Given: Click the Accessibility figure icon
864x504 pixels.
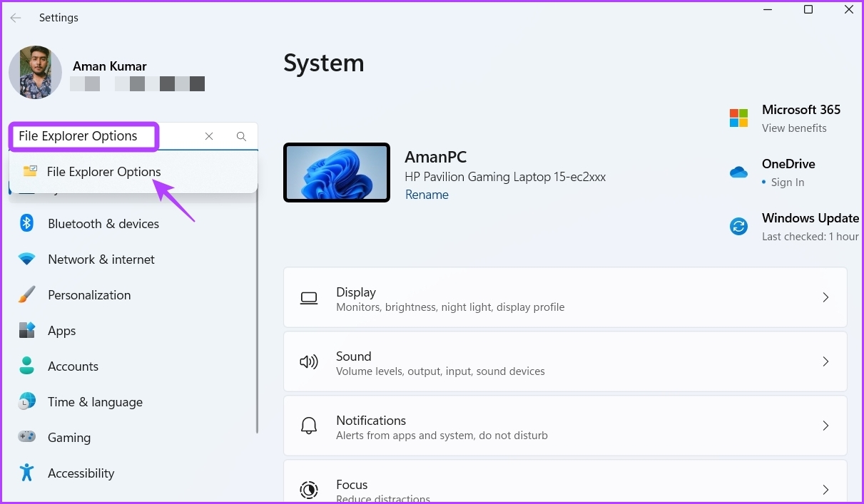Looking at the screenshot, I should pyautogui.click(x=27, y=473).
